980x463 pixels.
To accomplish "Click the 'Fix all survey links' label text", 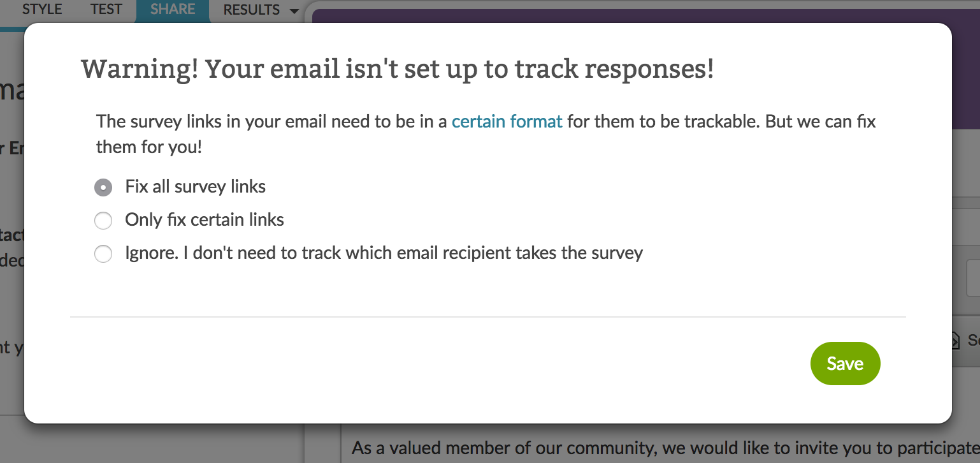I will [196, 187].
